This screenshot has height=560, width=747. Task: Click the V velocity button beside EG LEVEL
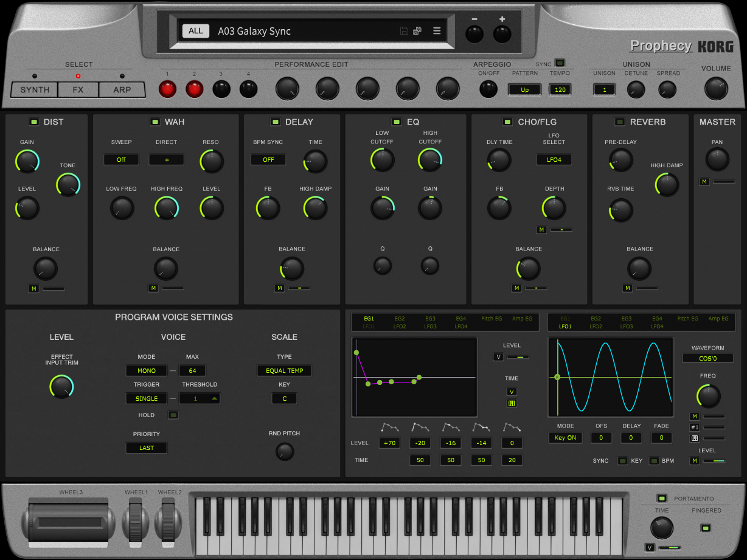click(x=499, y=357)
